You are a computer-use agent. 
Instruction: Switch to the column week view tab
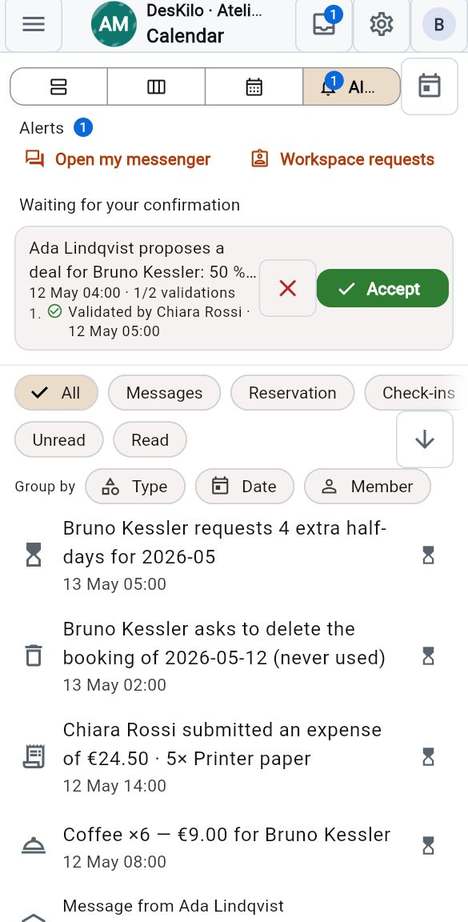tap(156, 87)
